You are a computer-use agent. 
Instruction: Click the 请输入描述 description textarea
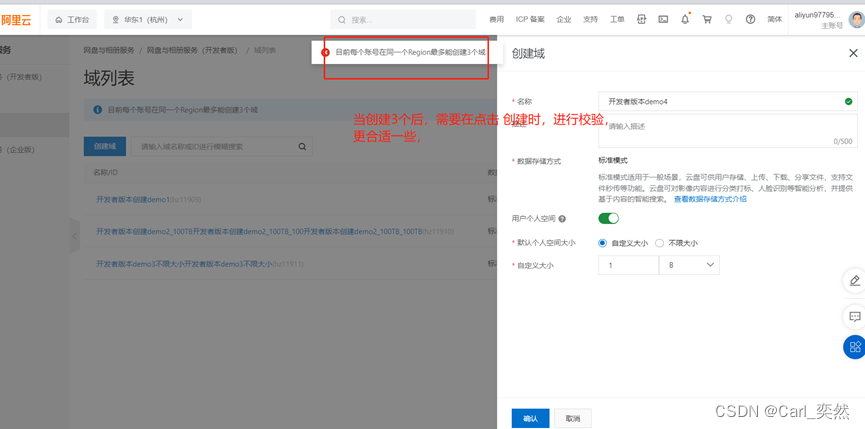pos(728,131)
